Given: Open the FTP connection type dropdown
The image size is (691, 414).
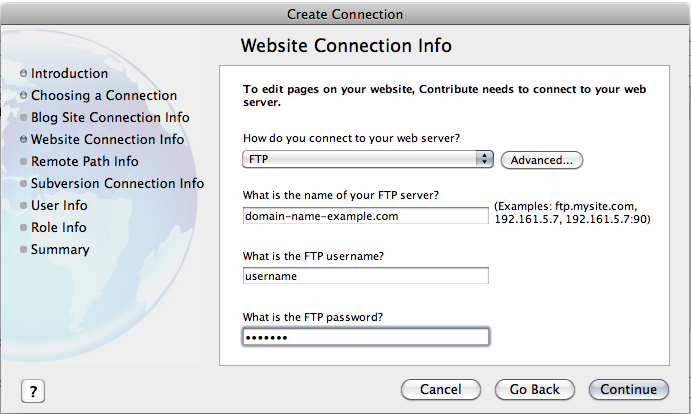Looking at the screenshot, I should tap(368, 159).
